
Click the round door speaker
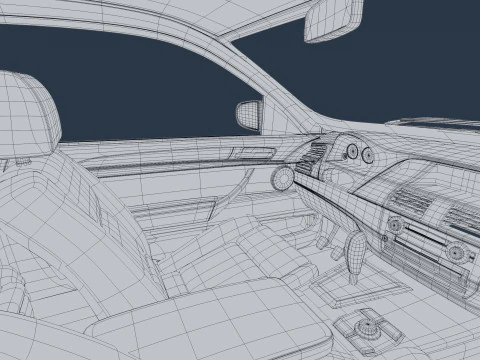[283, 178]
